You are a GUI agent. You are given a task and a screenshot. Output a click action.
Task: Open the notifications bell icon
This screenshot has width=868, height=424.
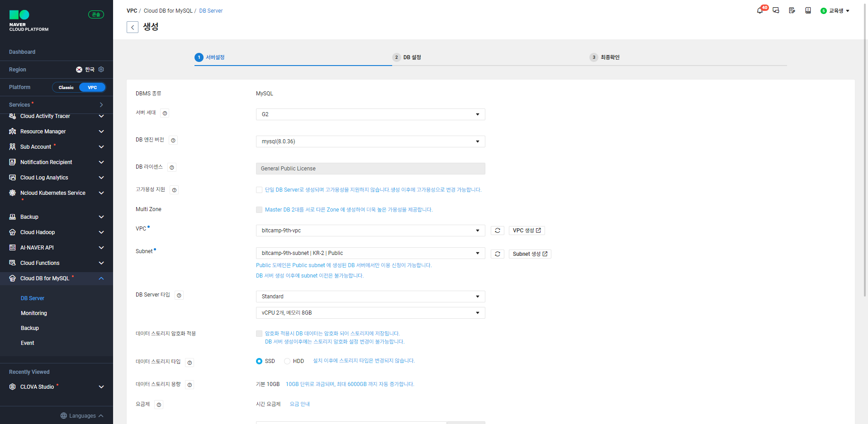pyautogui.click(x=760, y=10)
